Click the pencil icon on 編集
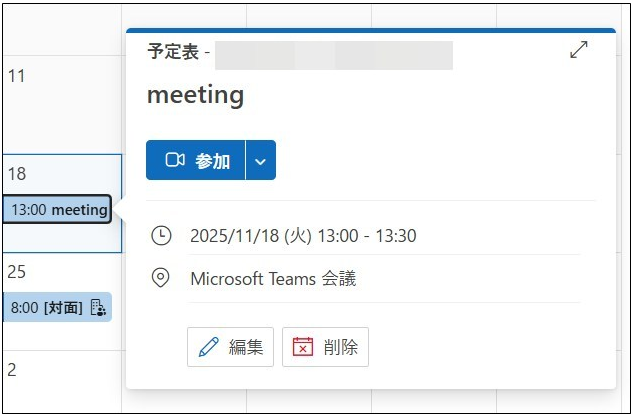The height and width of the screenshot is (416, 633). [x=208, y=347]
